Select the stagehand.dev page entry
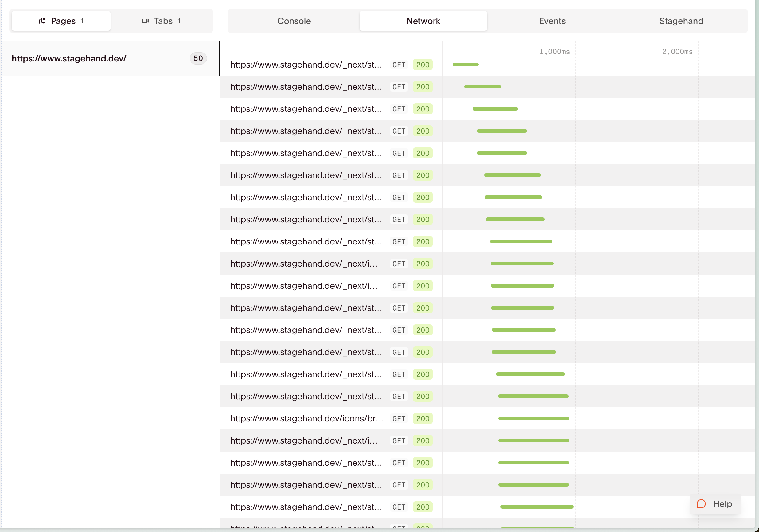This screenshot has width=759, height=532. pyautogui.click(x=69, y=59)
